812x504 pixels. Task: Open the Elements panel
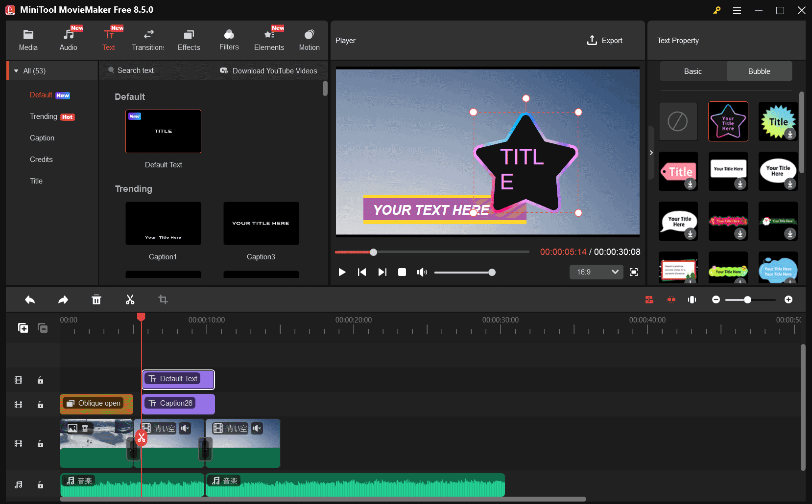pyautogui.click(x=269, y=39)
